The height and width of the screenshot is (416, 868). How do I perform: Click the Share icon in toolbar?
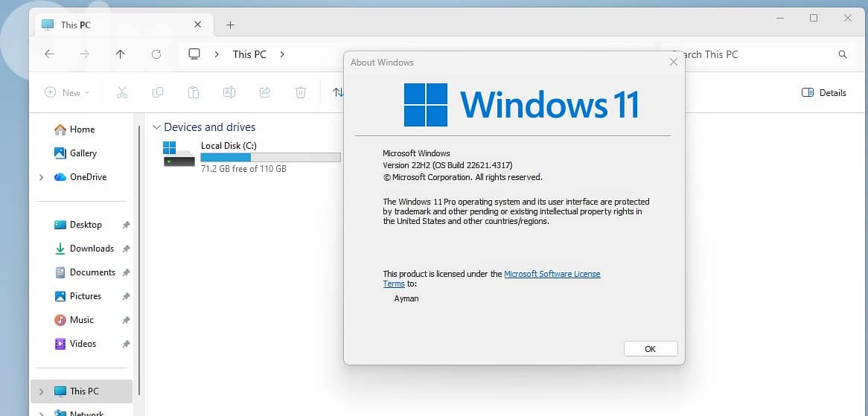265,92
